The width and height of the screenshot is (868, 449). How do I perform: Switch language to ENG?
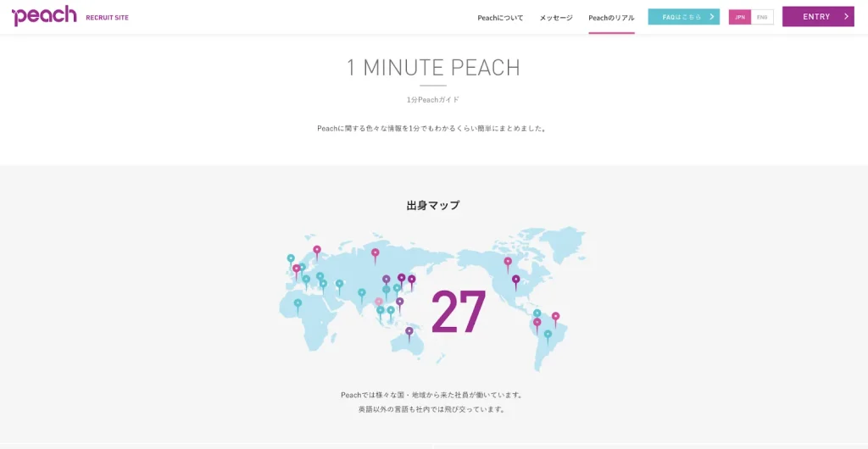coord(762,17)
